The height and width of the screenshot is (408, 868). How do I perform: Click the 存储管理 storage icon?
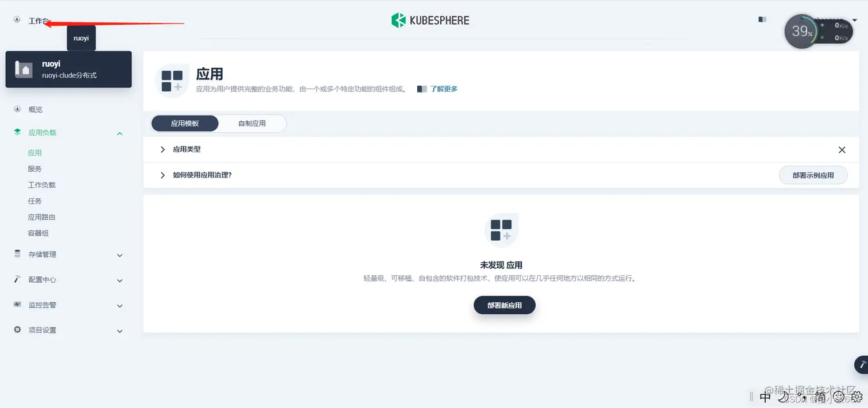17,254
